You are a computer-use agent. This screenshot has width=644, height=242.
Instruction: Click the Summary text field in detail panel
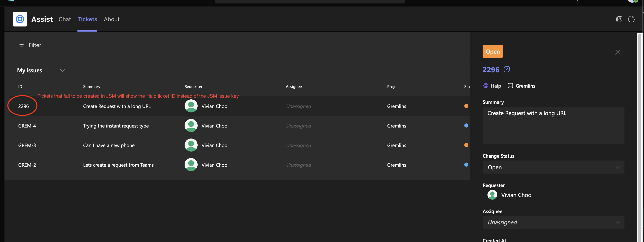click(x=553, y=125)
